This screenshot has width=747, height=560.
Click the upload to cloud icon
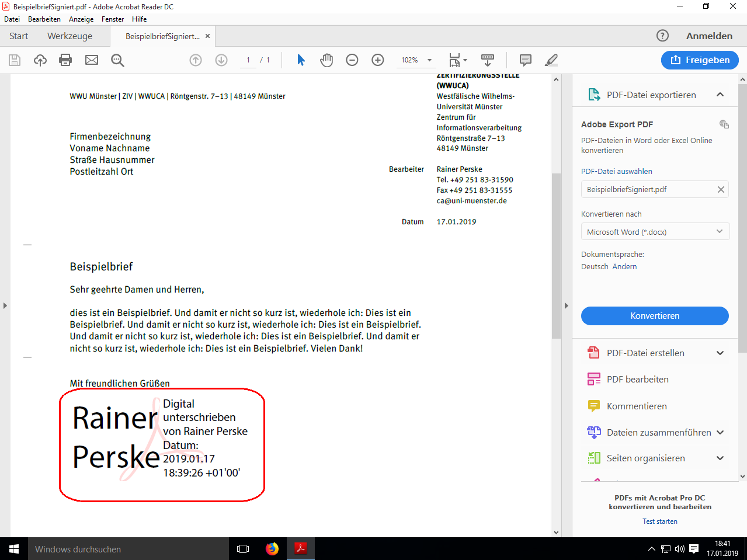tap(40, 60)
